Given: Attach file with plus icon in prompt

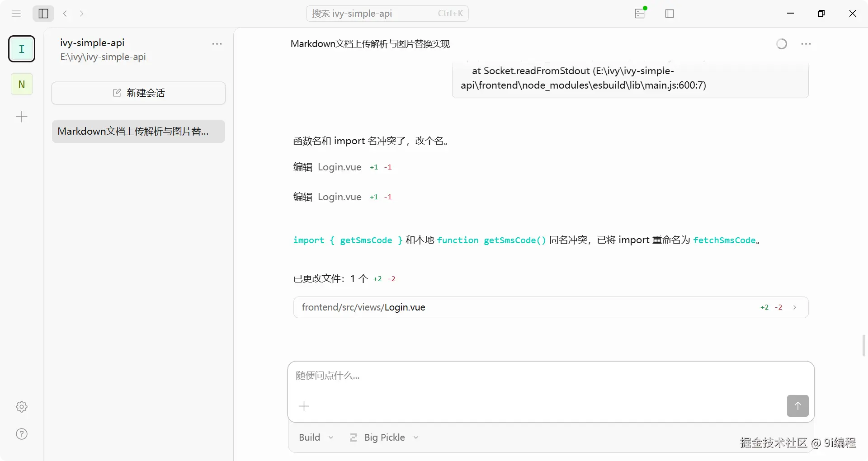Looking at the screenshot, I should pyautogui.click(x=304, y=406).
